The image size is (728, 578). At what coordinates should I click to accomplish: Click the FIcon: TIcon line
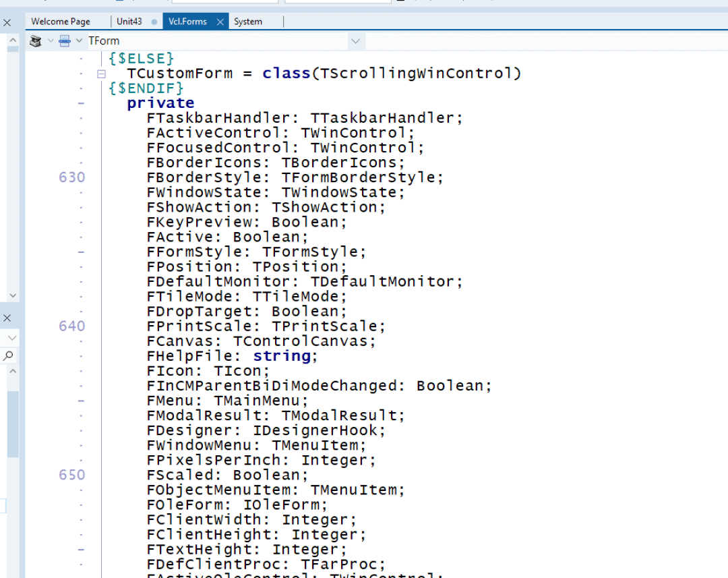coord(208,371)
